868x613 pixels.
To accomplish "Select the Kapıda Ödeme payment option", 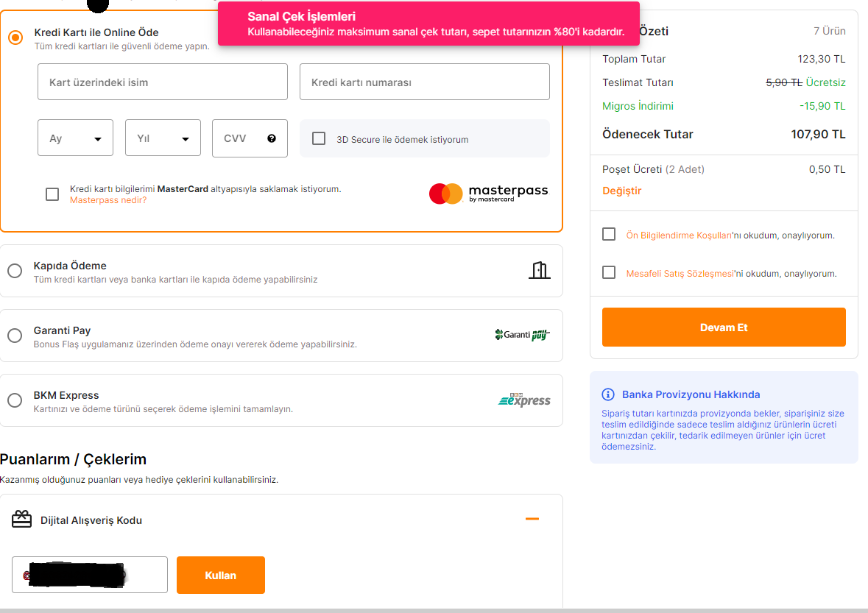I will [15, 271].
